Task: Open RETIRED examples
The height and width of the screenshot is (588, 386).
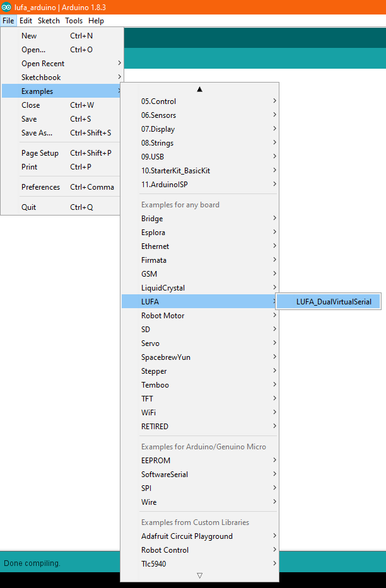Action: (x=199, y=427)
